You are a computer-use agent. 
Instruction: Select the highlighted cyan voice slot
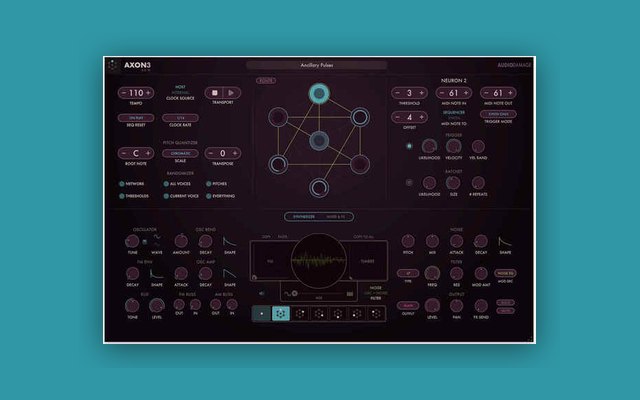pos(280,313)
